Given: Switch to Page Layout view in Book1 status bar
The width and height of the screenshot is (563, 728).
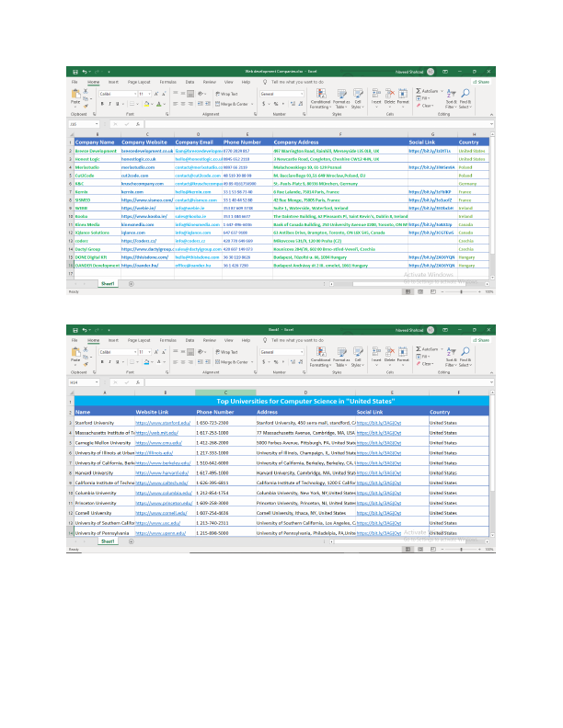Looking at the screenshot, I should (420, 550).
